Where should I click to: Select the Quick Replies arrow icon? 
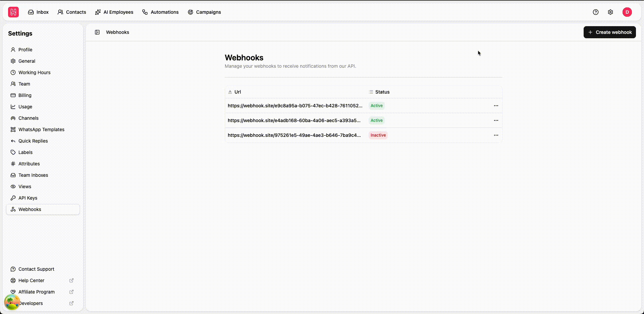[x=13, y=141]
